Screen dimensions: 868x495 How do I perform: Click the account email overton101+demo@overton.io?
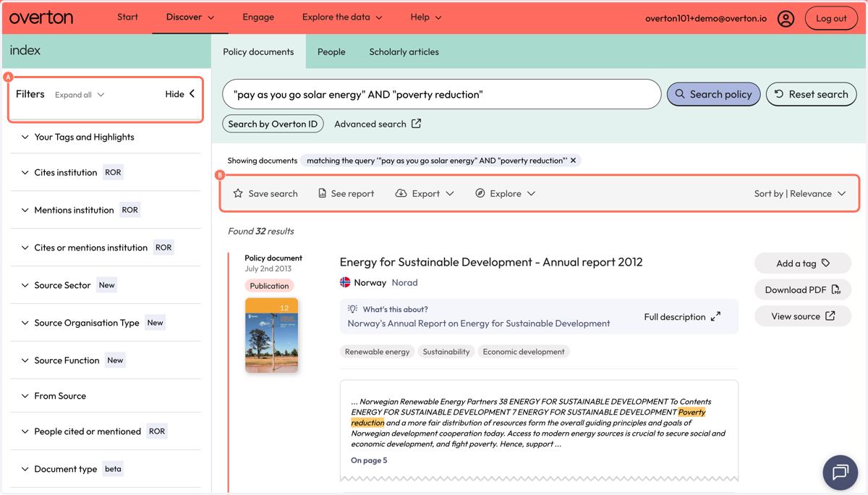706,19
